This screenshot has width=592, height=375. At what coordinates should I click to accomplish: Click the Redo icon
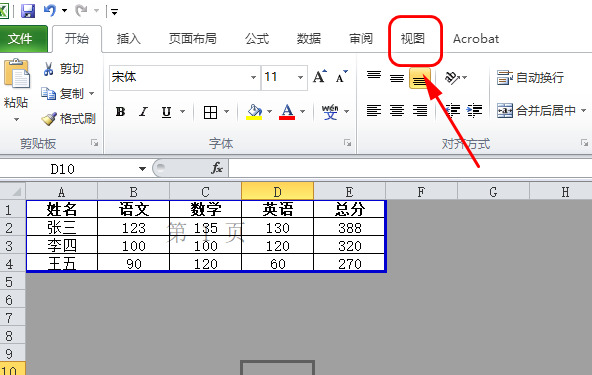tap(81, 11)
